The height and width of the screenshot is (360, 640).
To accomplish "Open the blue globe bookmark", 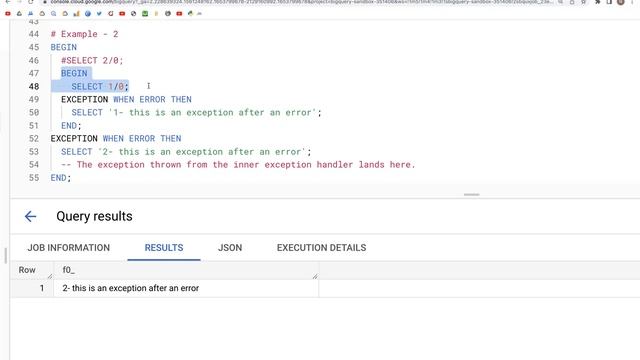I will click(x=88, y=13).
